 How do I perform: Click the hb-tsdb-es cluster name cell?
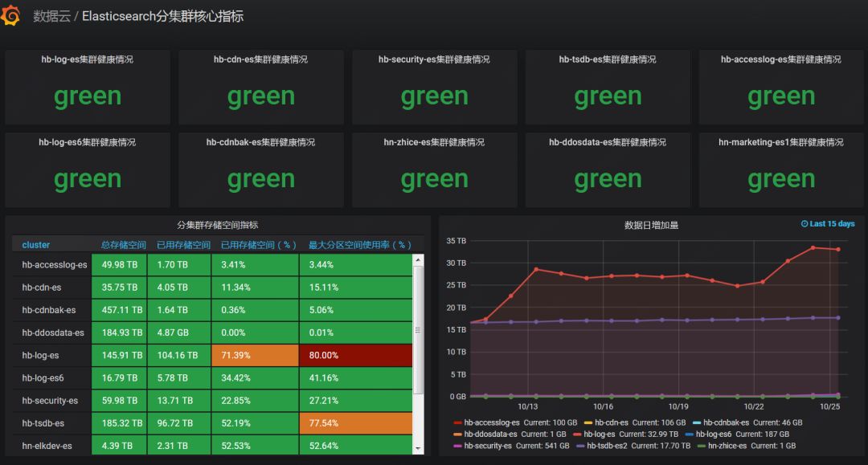point(51,423)
